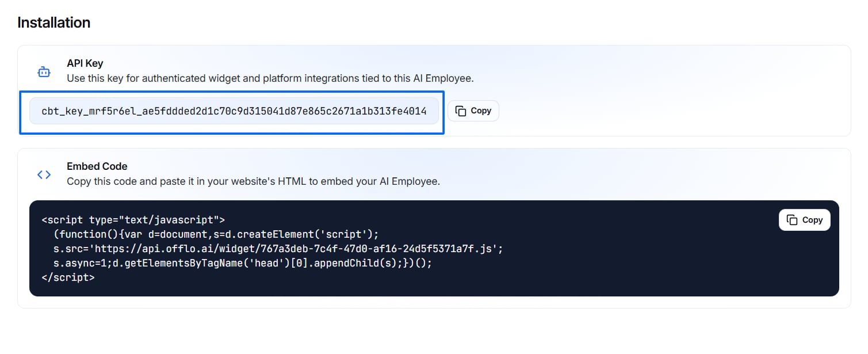Select the cbt_key API key field
This screenshot has height=354, width=868.
click(234, 111)
